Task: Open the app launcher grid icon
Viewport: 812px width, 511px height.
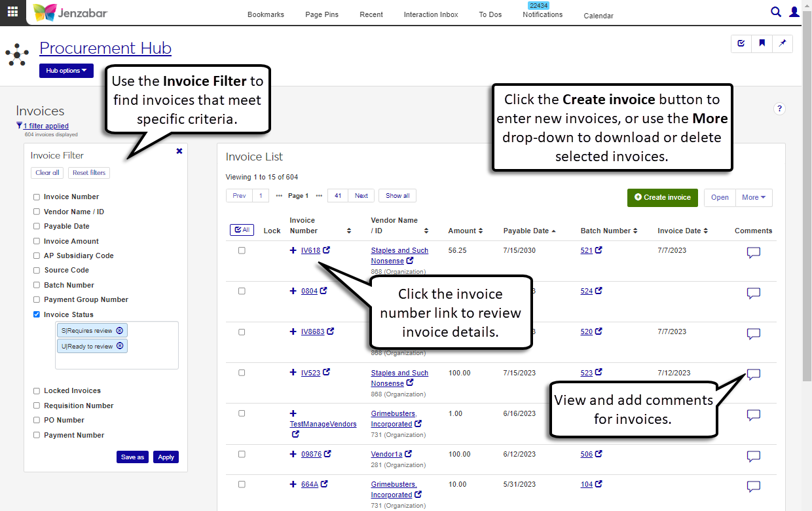Action: (12, 12)
